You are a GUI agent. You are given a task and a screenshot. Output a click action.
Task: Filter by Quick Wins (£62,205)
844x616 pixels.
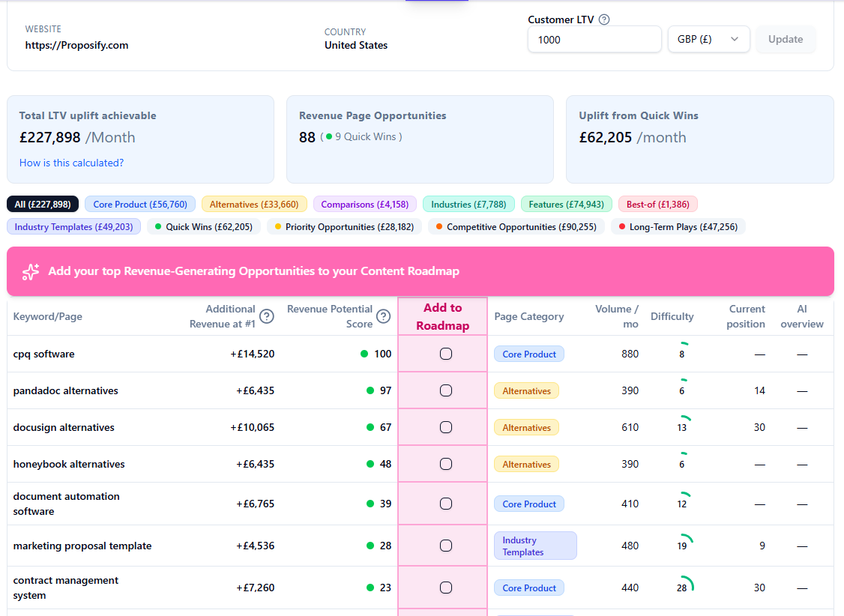click(203, 227)
